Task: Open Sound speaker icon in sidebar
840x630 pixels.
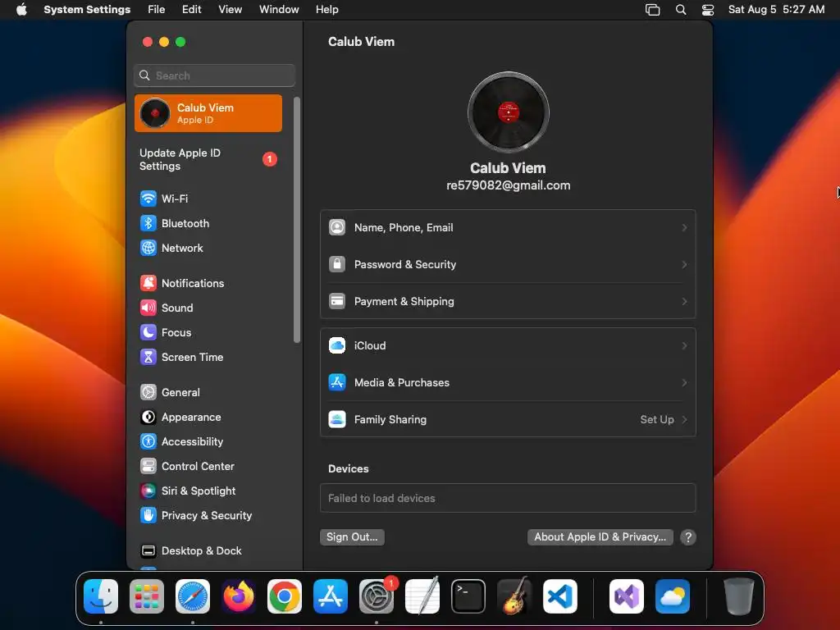Action: [x=148, y=308]
